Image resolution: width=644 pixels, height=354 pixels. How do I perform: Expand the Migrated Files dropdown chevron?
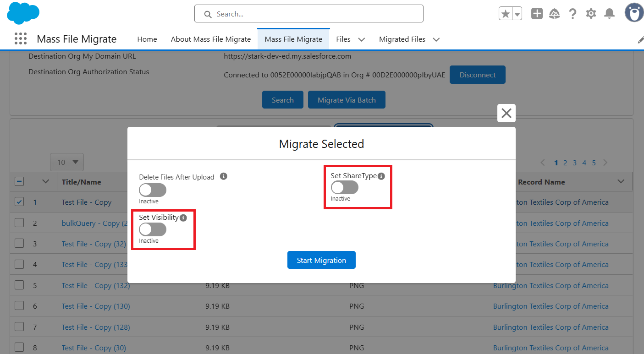[436, 40]
